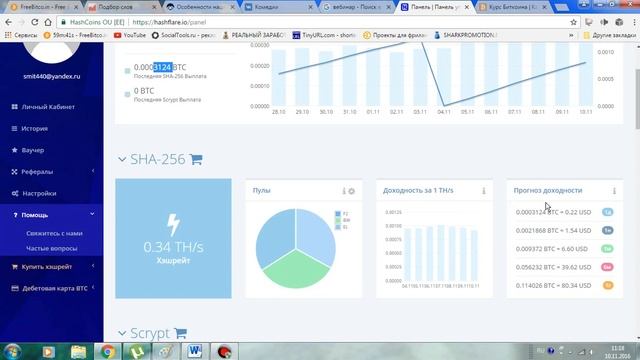Select the 1m forecast badge
This screenshot has width=640, height=360.
click(607, 249)
